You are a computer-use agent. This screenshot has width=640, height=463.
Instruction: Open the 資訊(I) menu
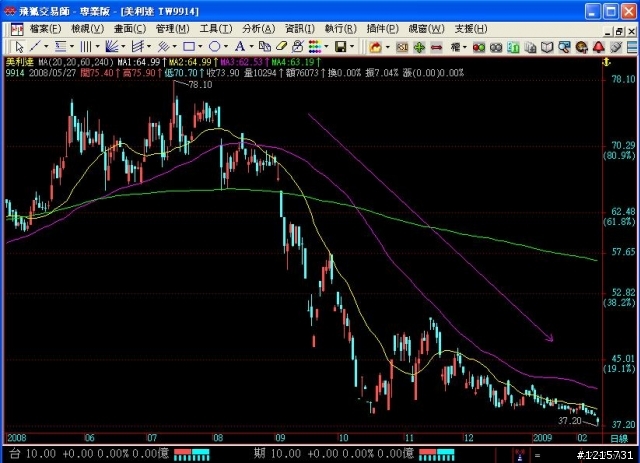click(300, 29)
